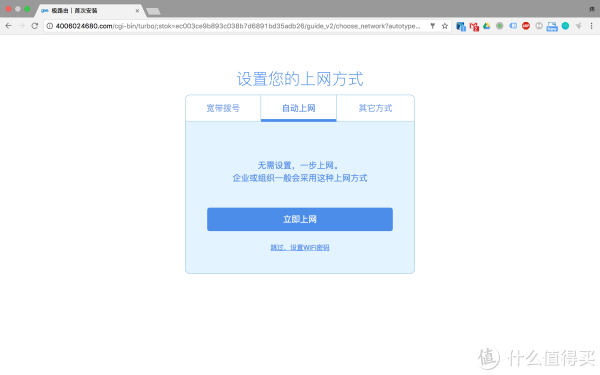
Task: Follow the skip and set WiFi password link
Action: (x=300, y=248)
